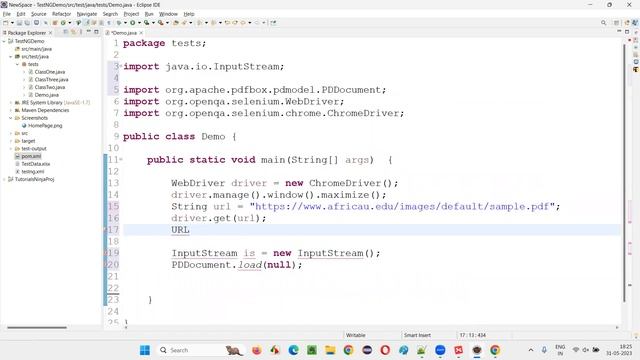
Task: Open the Edit menu
Action: pos(20,14)
